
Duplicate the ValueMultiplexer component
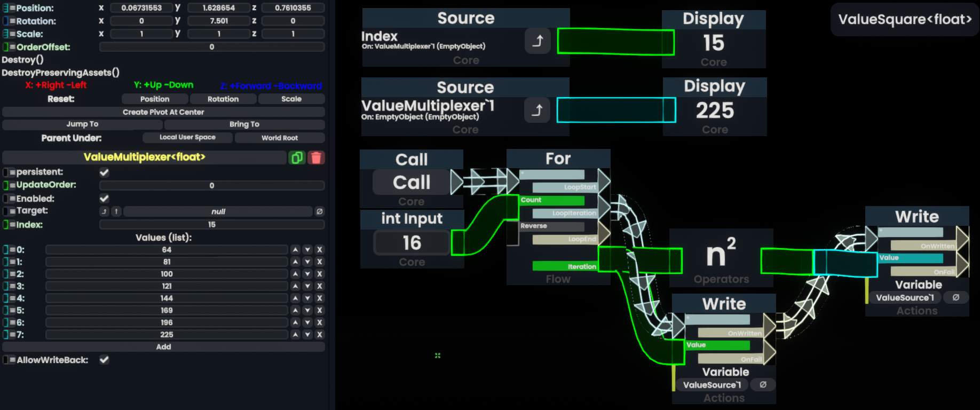pyautogui.click(x=296, y=157)
